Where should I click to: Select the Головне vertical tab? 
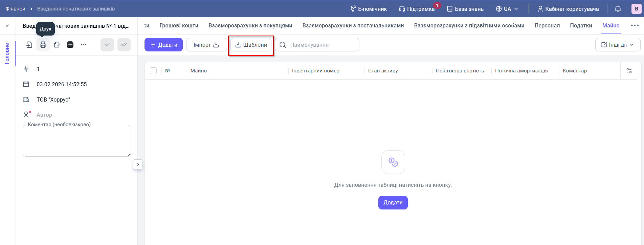pos(7,53)
